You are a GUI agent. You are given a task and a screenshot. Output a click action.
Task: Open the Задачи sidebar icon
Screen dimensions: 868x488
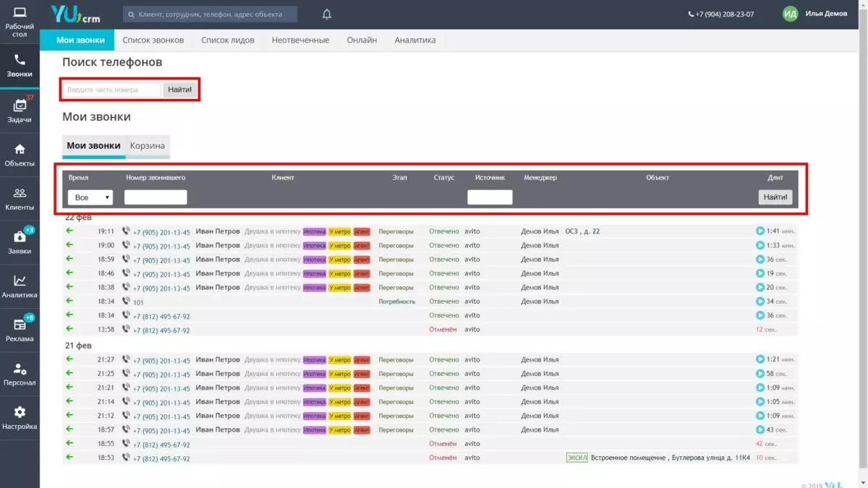20,106
